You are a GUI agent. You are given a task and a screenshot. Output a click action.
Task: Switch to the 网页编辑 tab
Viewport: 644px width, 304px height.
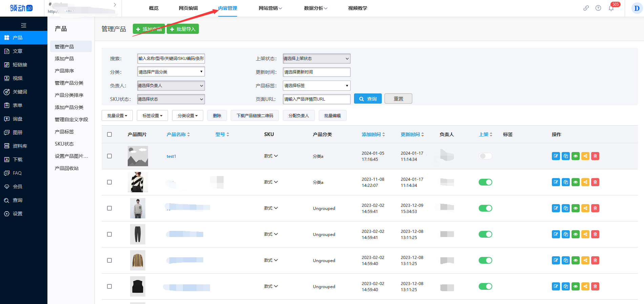188,8
